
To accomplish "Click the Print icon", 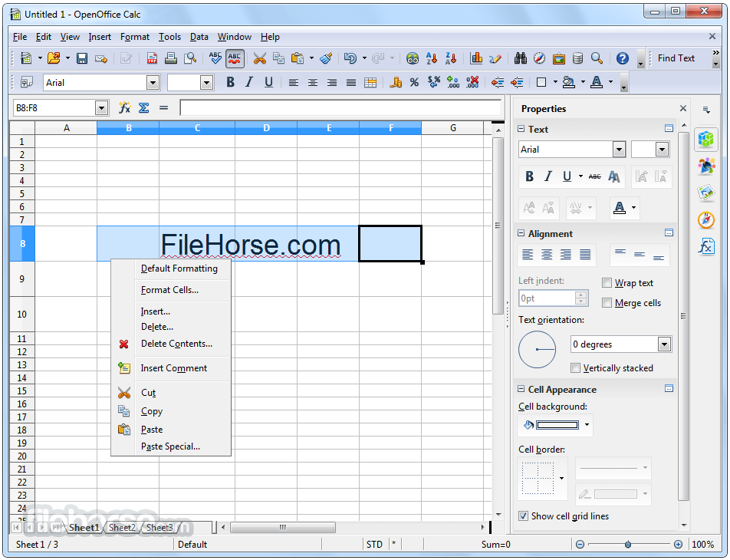I will click(x=171, y=58).
